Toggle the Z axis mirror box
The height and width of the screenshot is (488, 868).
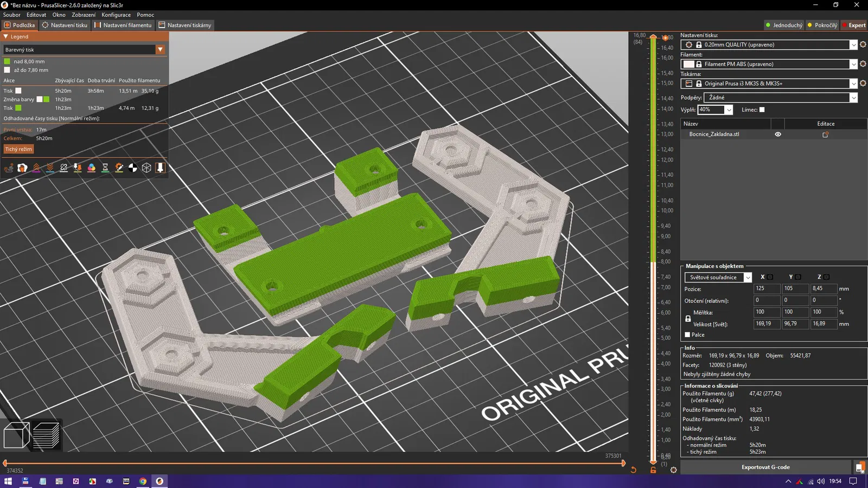pos(826,277)
